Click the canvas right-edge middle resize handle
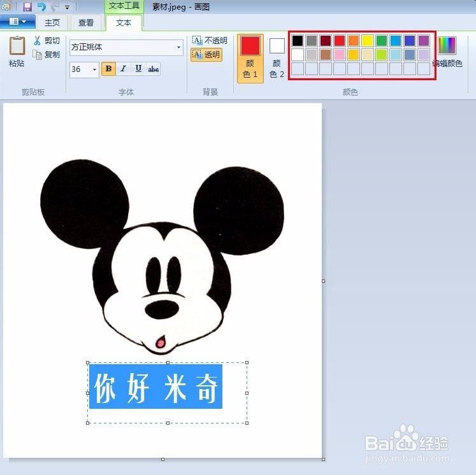The width and height of the screenshot is (476, 475). click(x=323, y=281)
